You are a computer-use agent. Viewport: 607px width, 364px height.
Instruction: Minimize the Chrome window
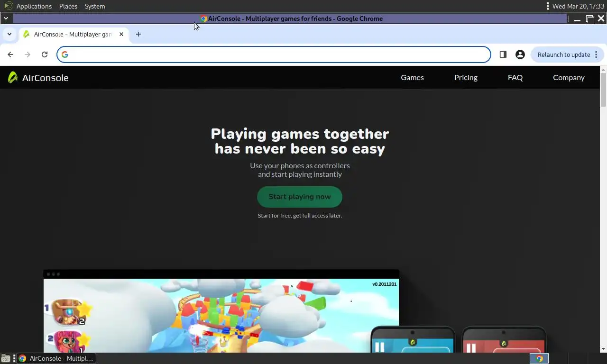coord(577,19)
